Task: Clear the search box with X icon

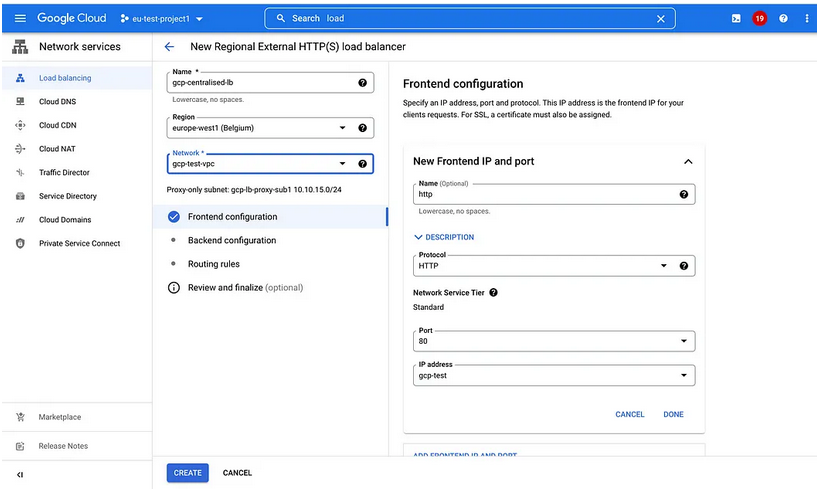Action: pos(660,18)
